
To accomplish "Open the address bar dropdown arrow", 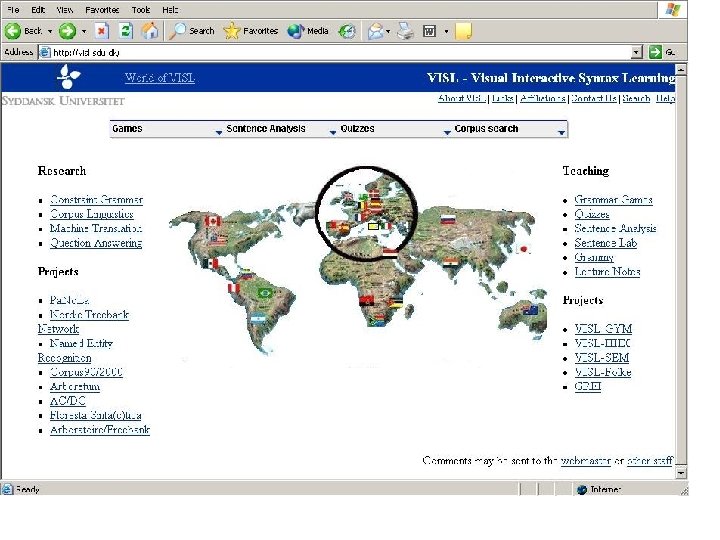I will pos(636,52).
